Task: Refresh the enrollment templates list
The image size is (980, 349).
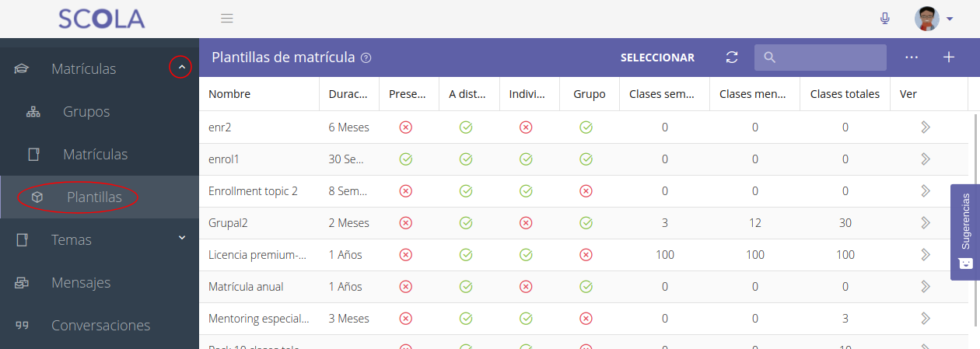Action: (731, 58)
